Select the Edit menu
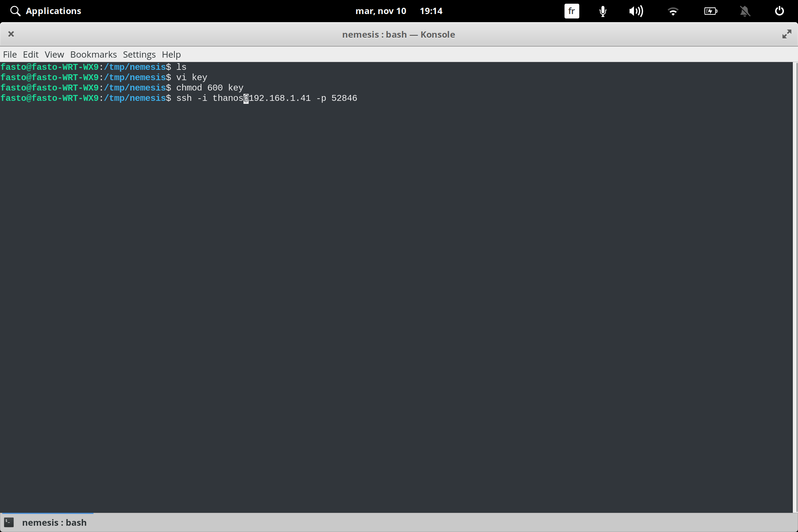 (x=31, y=54)
